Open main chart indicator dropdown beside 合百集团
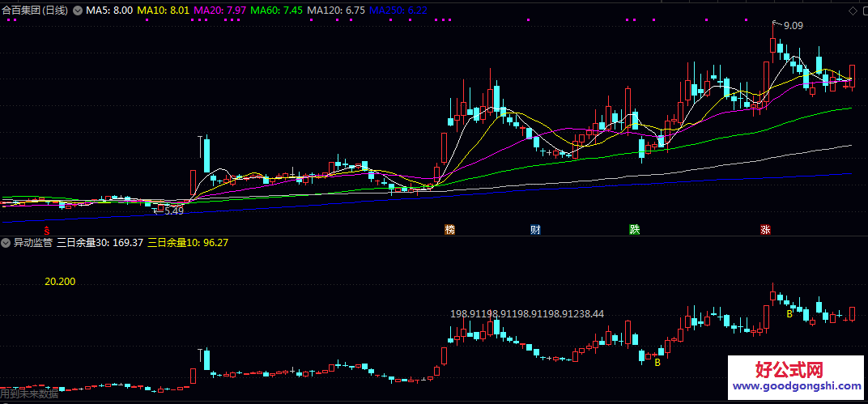The width and height of the screenshot is (868, 404). [78, 11]
